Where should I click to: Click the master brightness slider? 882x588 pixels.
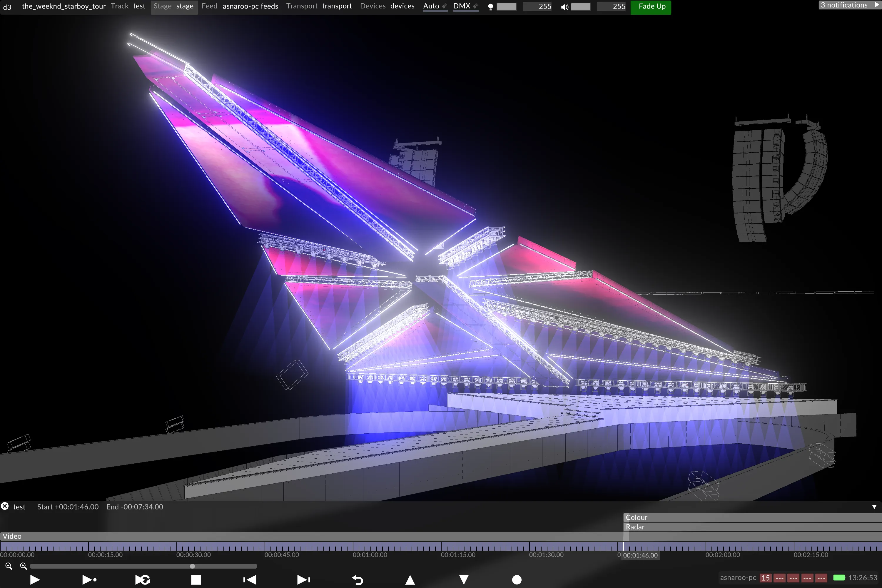coord(506,7)
